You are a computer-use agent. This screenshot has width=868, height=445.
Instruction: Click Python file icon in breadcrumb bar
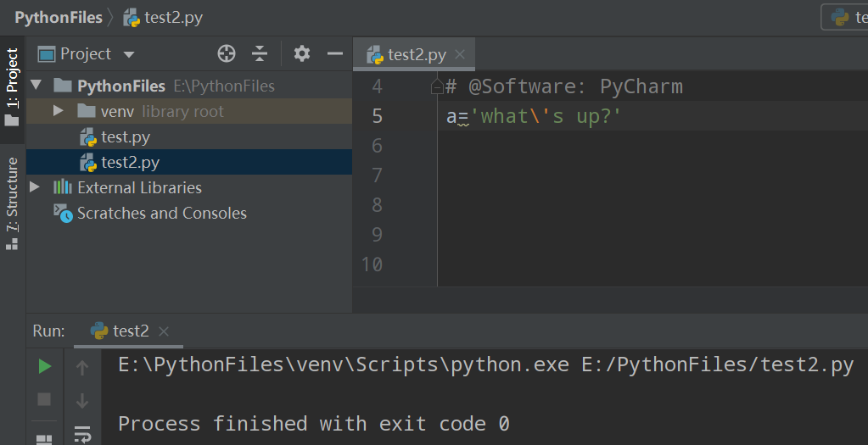pos(132,18)
